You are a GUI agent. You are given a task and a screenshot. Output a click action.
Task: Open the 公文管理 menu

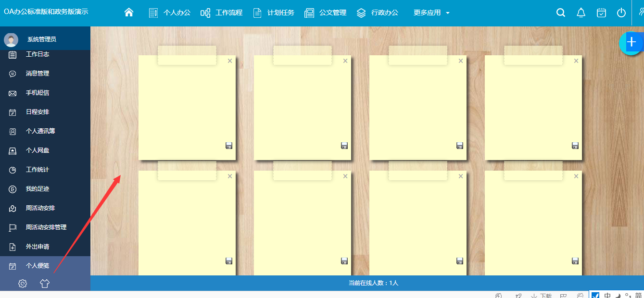(326, 13)
